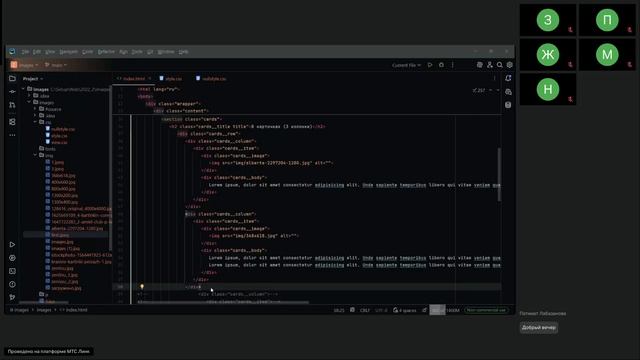Click the green Run button in toolbar
Image resolution: width=640 pixels, height=360 pixels.
pos(430,65)
